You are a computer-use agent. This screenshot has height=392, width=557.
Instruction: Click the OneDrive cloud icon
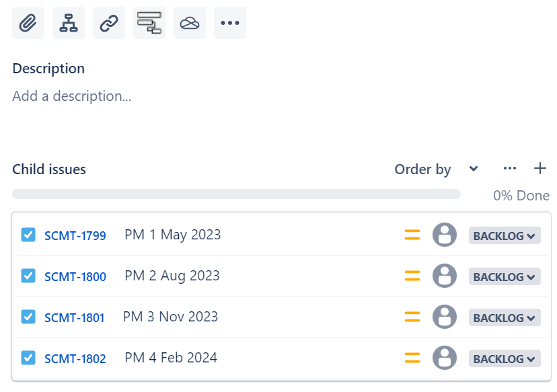point(190,23)
